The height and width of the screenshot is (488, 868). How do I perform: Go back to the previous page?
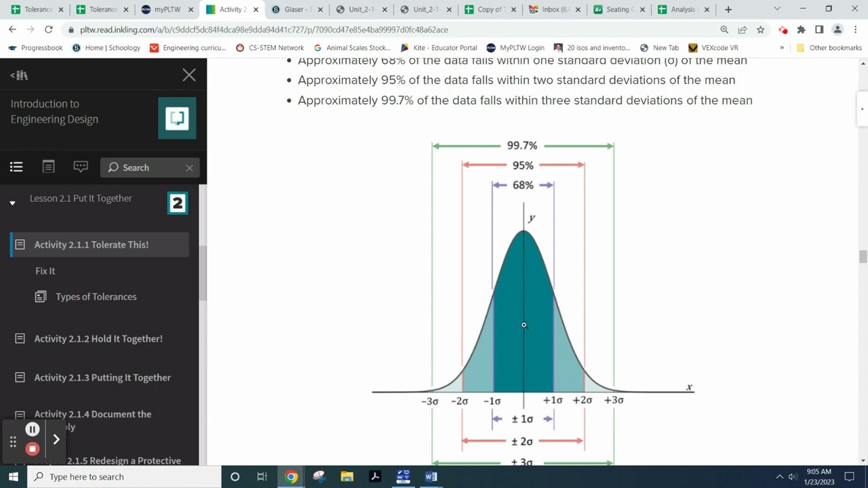pyautogui.click(x=12, y=30)
